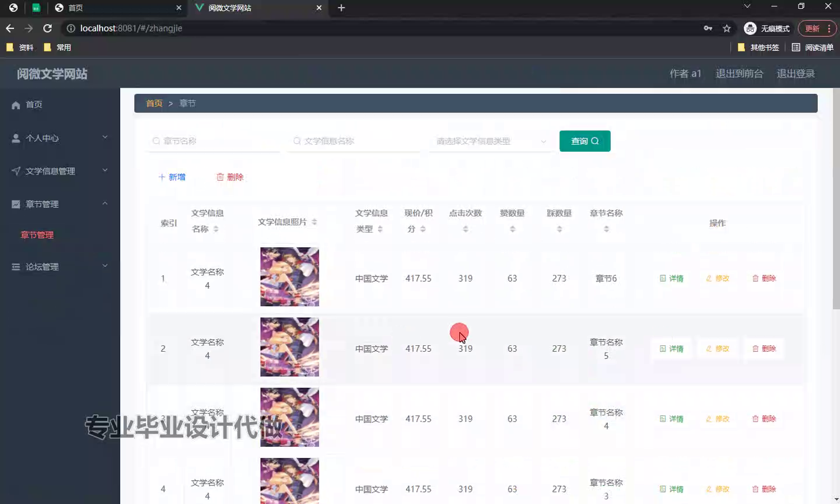Click 修改 for the 章节名称4 row
The width and height of the screenshot is (840, 504).
coord(717,419)
